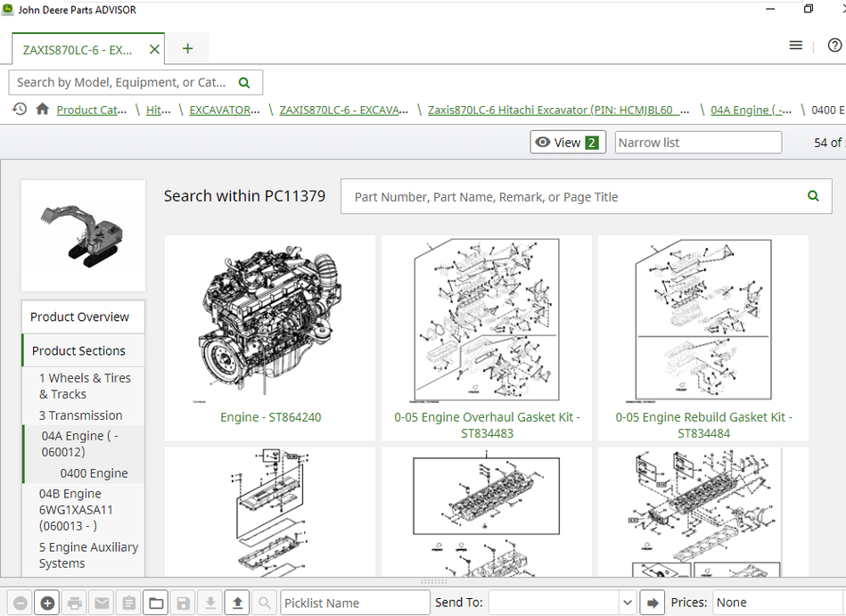Click the add picklist plus icon

(x=48, y=604)
